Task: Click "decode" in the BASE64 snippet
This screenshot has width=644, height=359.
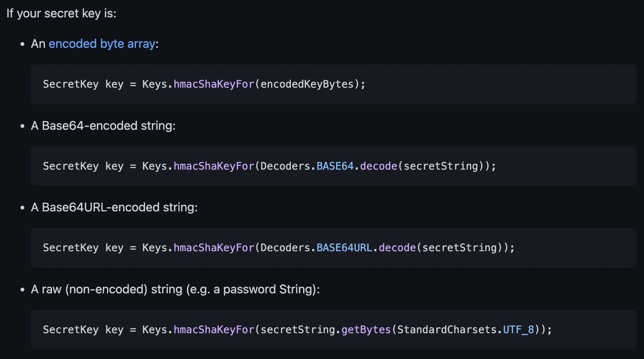Action: [x=379, y=166]
